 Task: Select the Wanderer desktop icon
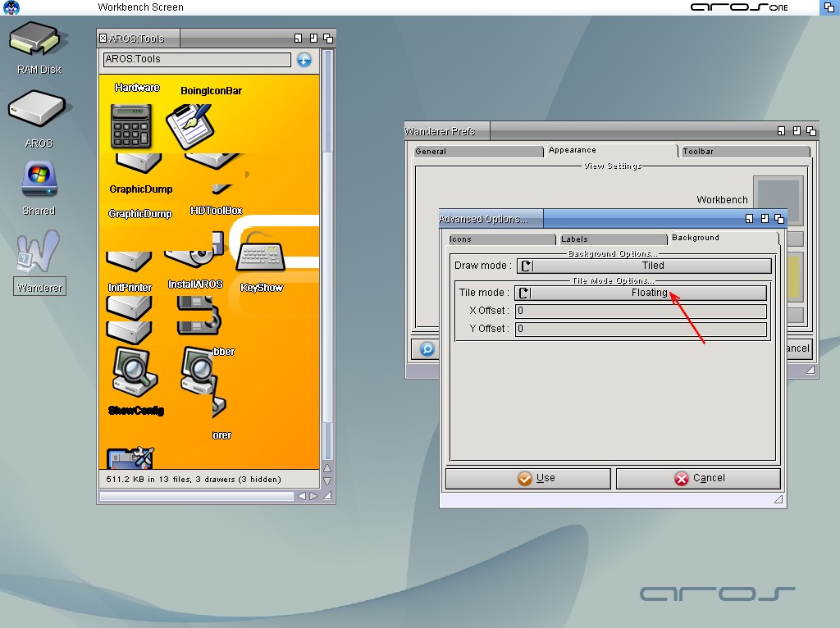[x=38, y=253]
